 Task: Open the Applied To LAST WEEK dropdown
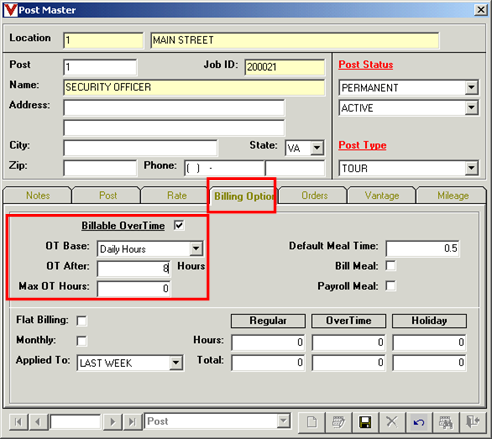coord(176,363)
